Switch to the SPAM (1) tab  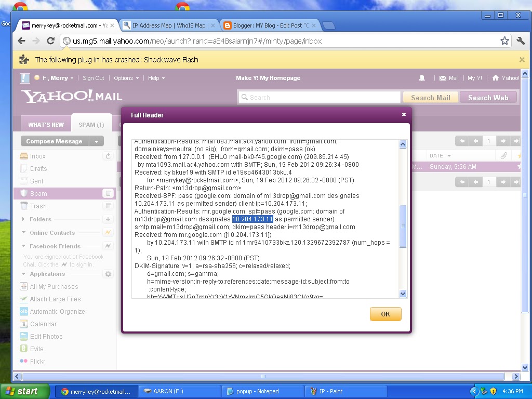(x=91, y=125)
